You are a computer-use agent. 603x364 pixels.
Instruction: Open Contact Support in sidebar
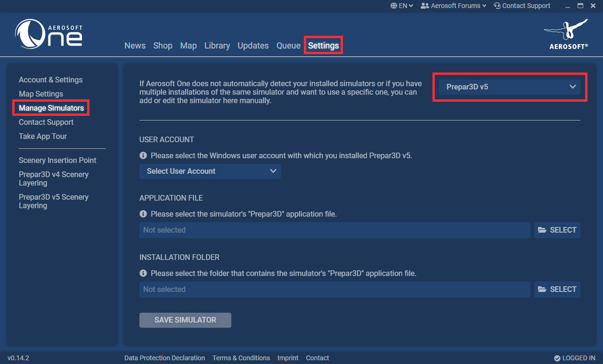click(x=46, y=122)
